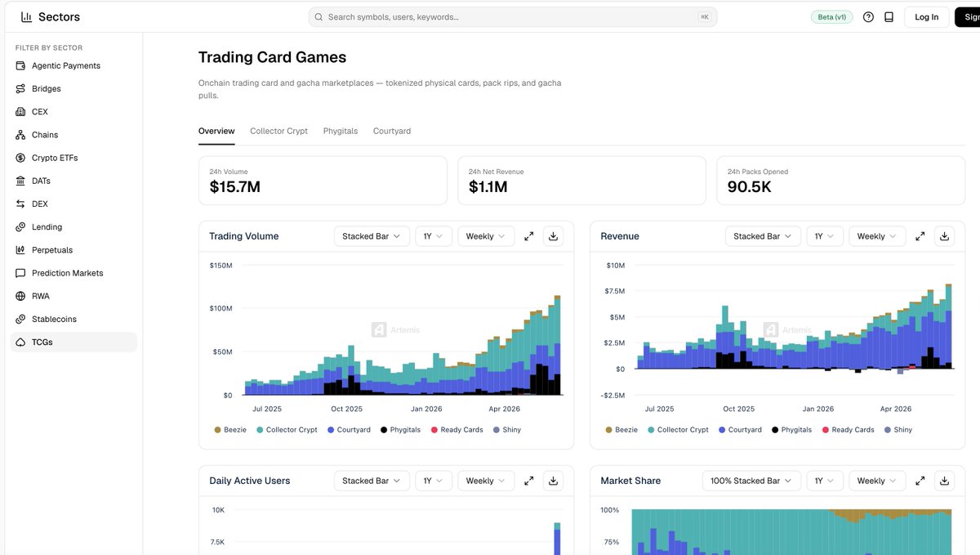Open Trading Volume Weekly interval dropdown
The image size is (980, 555).
point(486,236)
